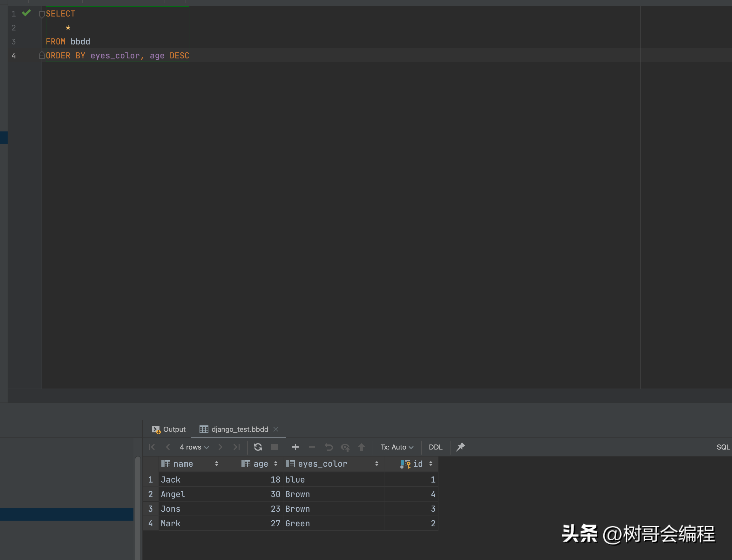Select the age cell with value 27
The height and width of the screenshot is (560, 732).
(254, 524)
